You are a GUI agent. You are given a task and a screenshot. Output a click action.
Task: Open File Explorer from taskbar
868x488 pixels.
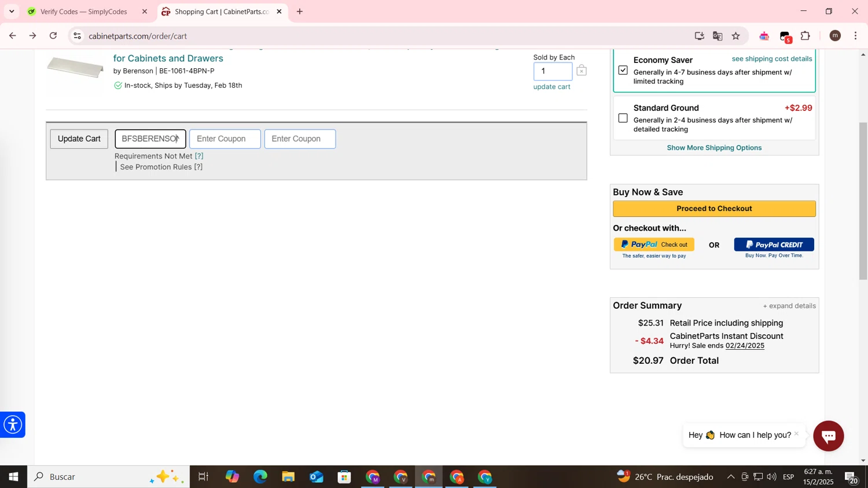tap(288, 477)
